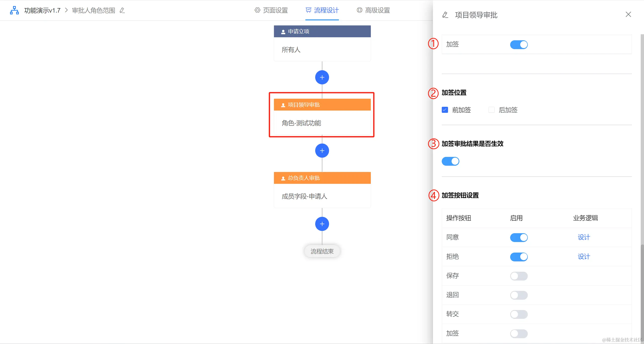Click 设计 link in the 同意 row
Viewport: 644px width, 344px height.
click(584, 237)
